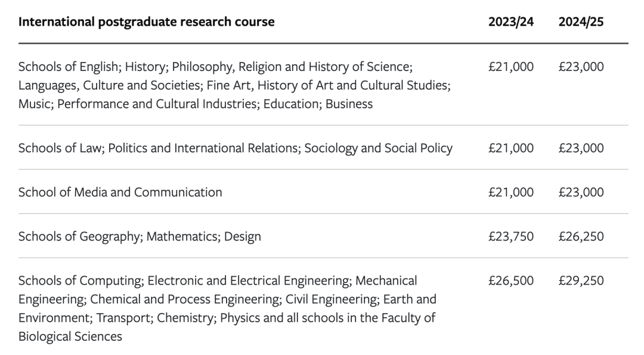Click the 2023/24 fee for Schools of English
The height and width of the screenshot is (355, 644).
511,67
